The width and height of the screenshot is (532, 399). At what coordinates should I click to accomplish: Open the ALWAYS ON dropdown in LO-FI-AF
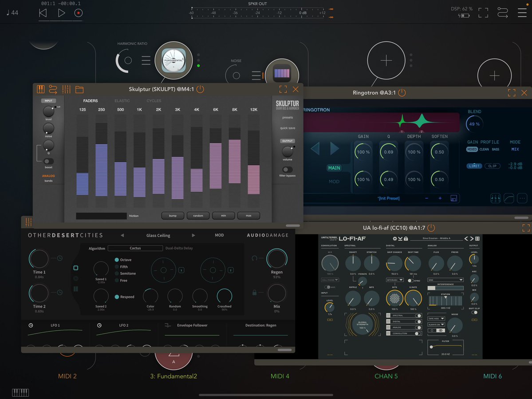point(436,324)
